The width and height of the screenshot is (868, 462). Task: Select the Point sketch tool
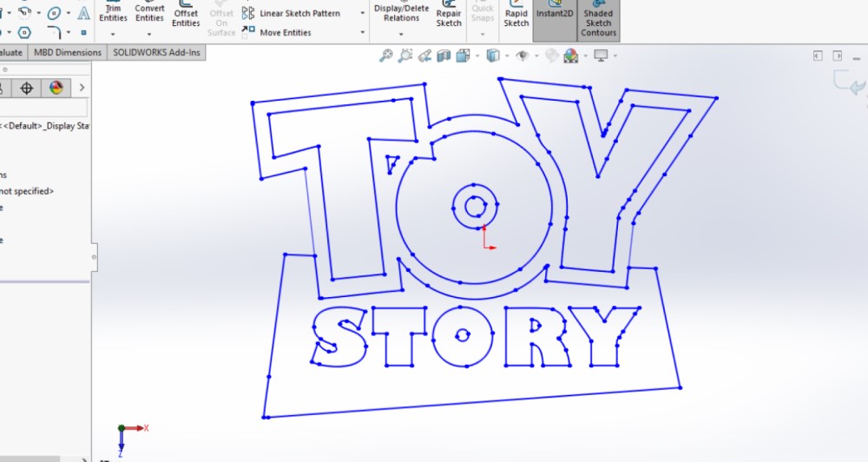click(83, 33)
